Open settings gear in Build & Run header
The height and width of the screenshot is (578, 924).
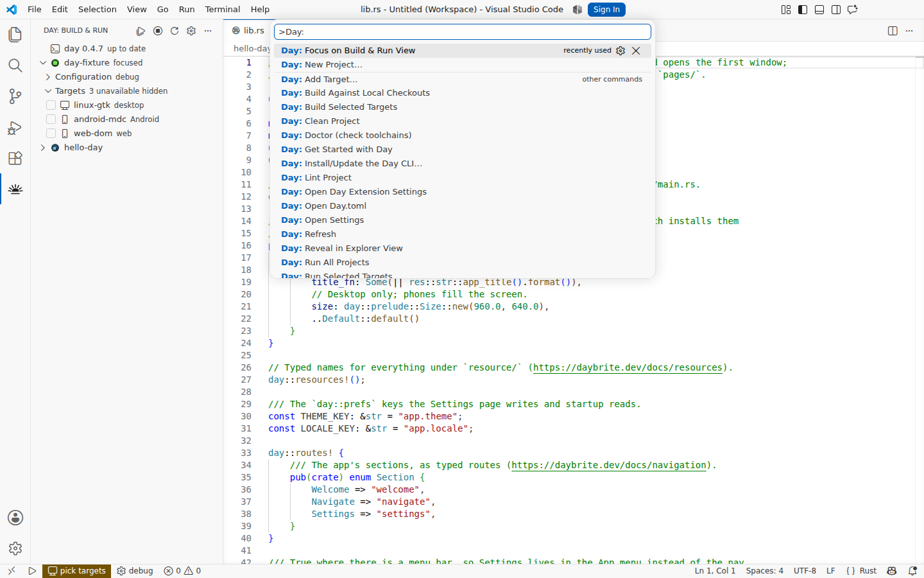click(x=191, y=31)
